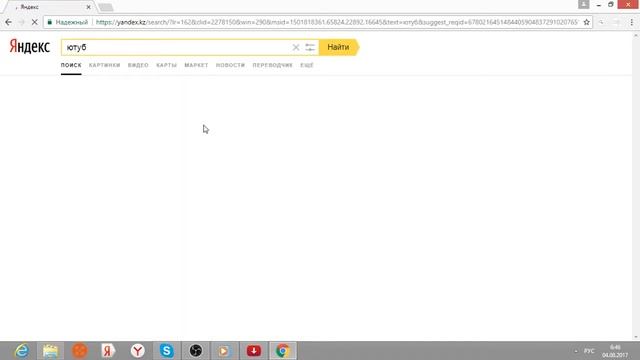Open Skype from the taskbar
This screenshot has width=640, height=360.
(167, 351)
